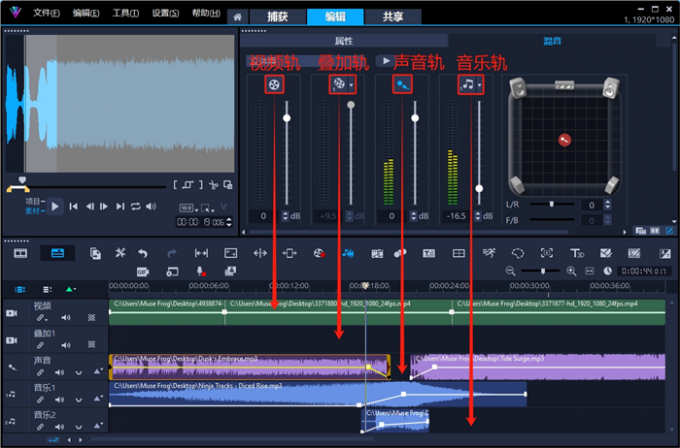Select the voice track microphone icon
The width and height of the screenshot is (680, 448).
402,85
